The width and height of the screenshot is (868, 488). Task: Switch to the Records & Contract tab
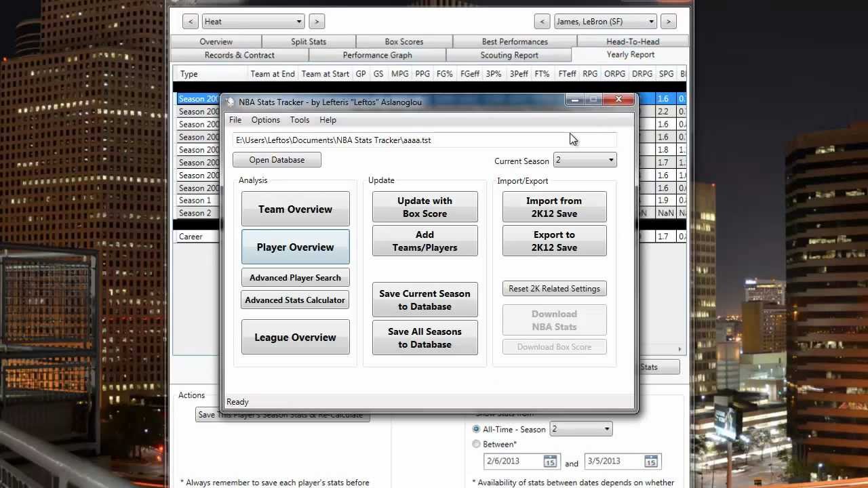pyautogui.click(x=239, y=55)
